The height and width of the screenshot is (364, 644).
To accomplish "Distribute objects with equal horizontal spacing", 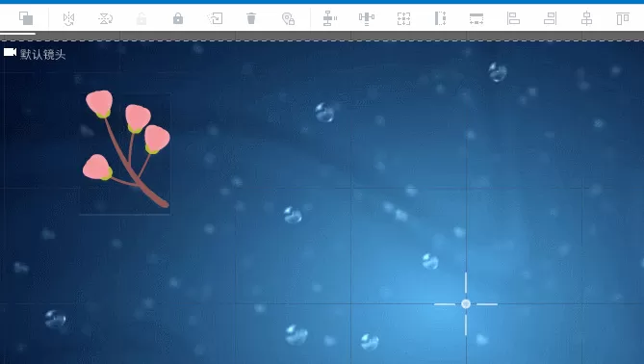I will pyautogui.click(x=367, y=18).
